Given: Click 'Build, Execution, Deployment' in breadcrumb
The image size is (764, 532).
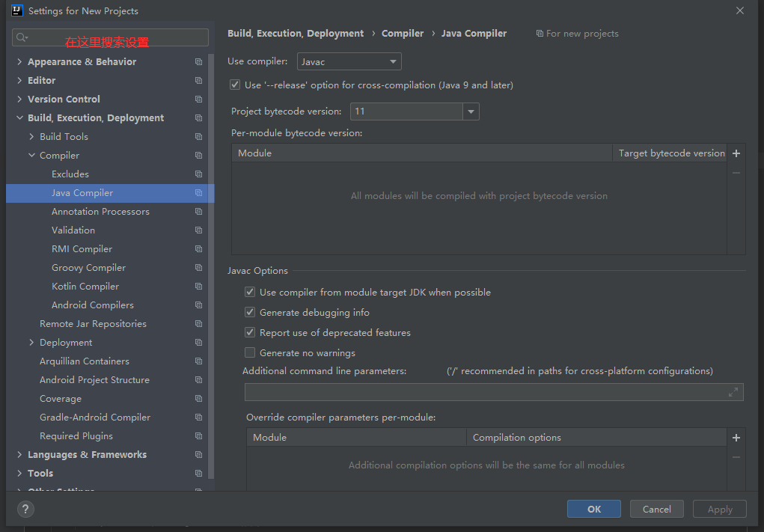Looking at the screenshot, I should (296, 34).
